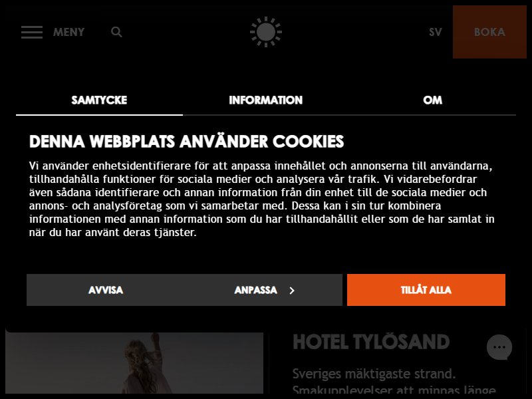Click the 'Sveriges mäktigaste strand' text
Image resolution: width=532 pixels, height=399 pixels.
point(374,374)
